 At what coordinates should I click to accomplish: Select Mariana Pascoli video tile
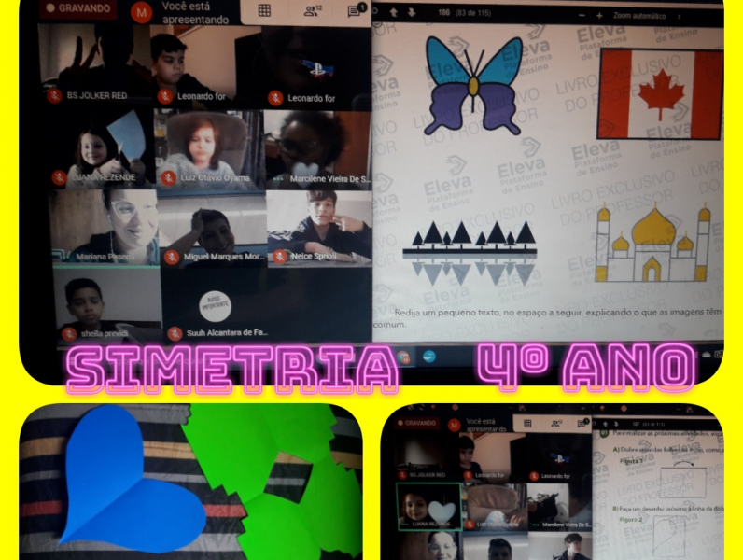coord(105,227)
